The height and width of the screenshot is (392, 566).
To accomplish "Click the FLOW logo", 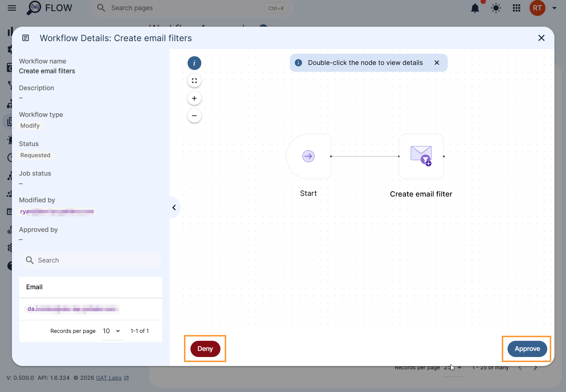I will [x=49, y=8].
